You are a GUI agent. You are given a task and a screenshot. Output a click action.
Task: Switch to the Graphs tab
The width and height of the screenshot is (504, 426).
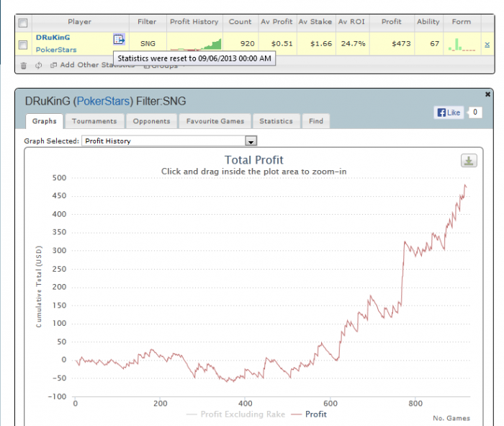point(45,121)
